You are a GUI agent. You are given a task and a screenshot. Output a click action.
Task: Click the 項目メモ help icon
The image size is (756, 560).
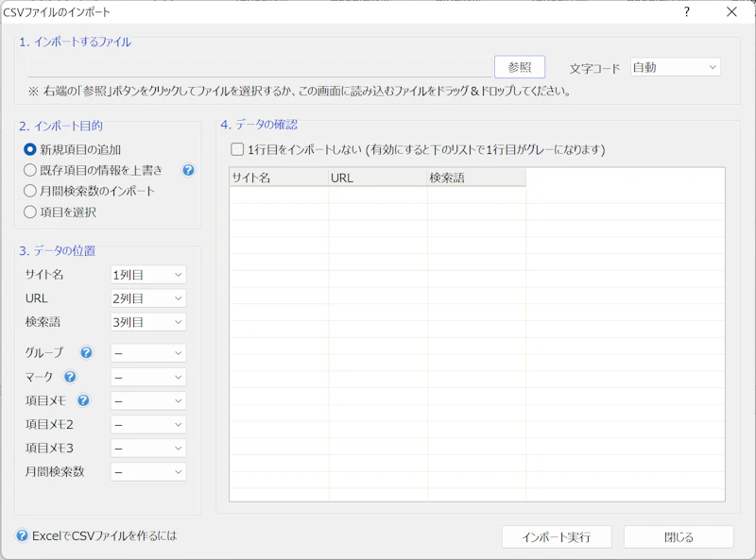point(83,400)
